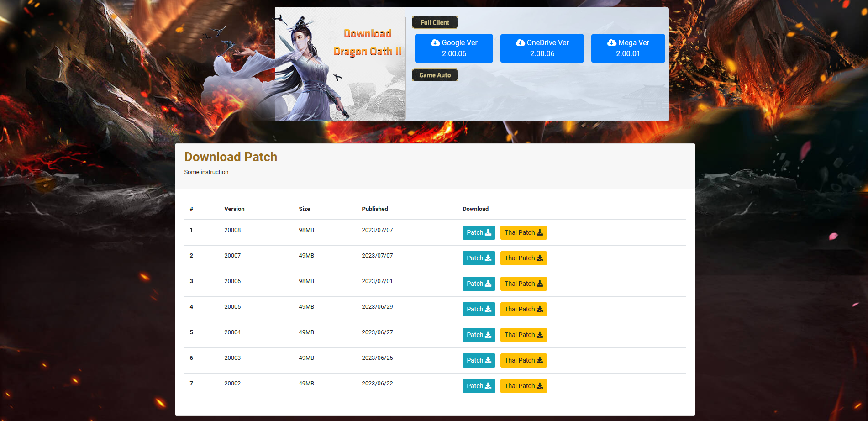
Task: Click the 98MB size of version 20008
Action: (x=306, y=230)
